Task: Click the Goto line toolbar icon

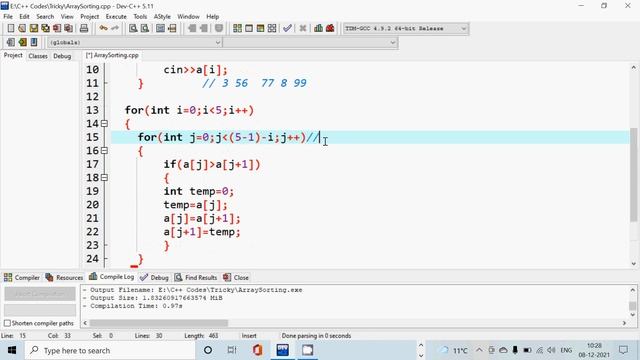Action: point(172,28)
